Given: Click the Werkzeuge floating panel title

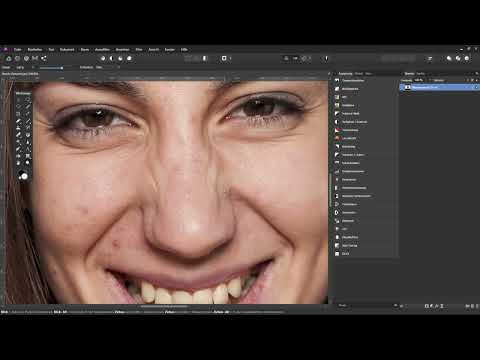Looking at the screenshot, I should (23, 93).
